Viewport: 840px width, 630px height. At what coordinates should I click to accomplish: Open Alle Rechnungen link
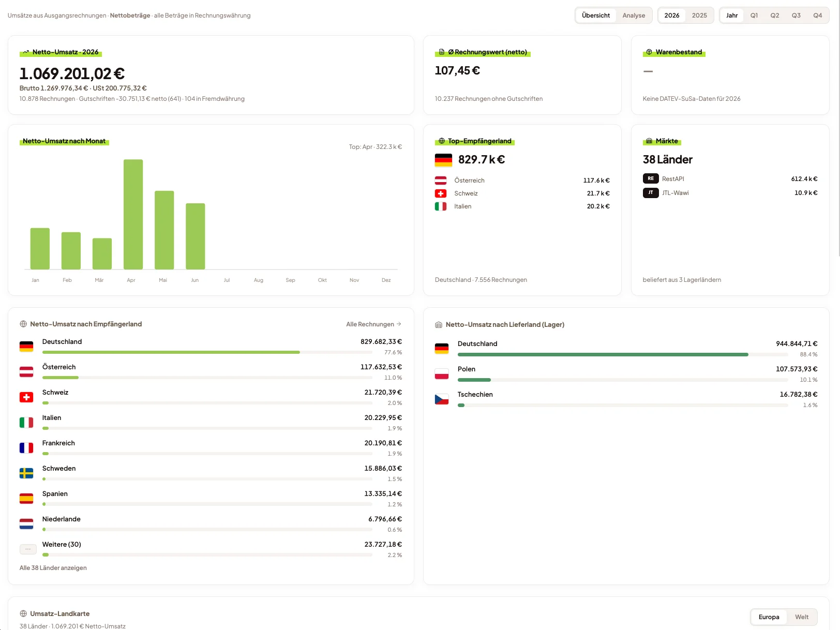tap(373, 324)
